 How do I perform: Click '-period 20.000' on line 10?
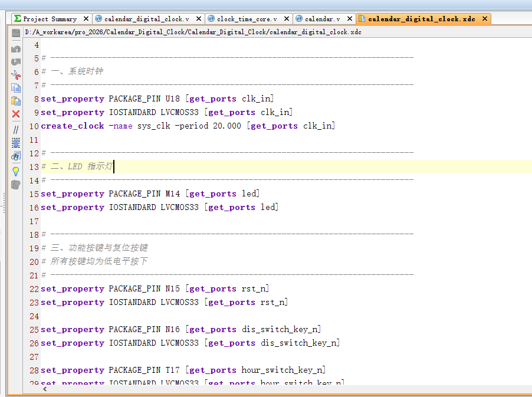208,126
